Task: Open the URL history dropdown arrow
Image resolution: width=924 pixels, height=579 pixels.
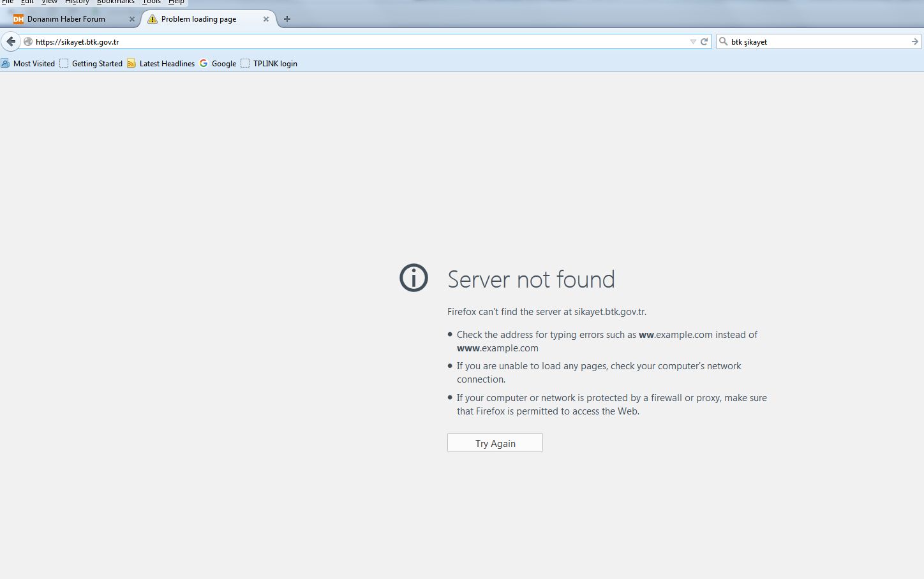Action: coord(693,41)
